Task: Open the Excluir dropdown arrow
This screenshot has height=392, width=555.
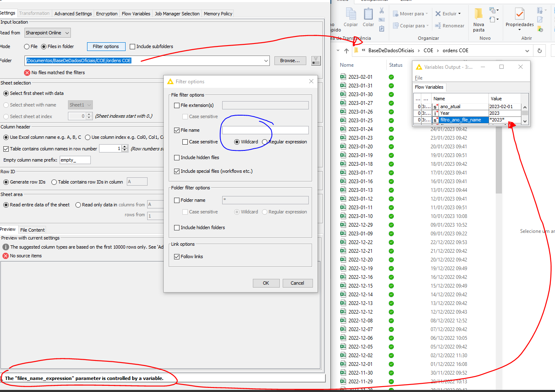Action: click(459, 14)
